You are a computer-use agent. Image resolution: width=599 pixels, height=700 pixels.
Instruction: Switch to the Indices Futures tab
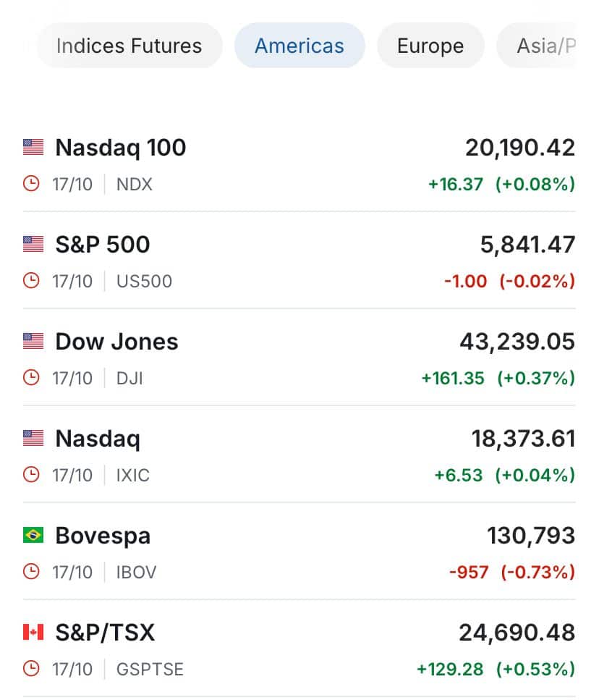pyautogui.click(x=129, y=46)
